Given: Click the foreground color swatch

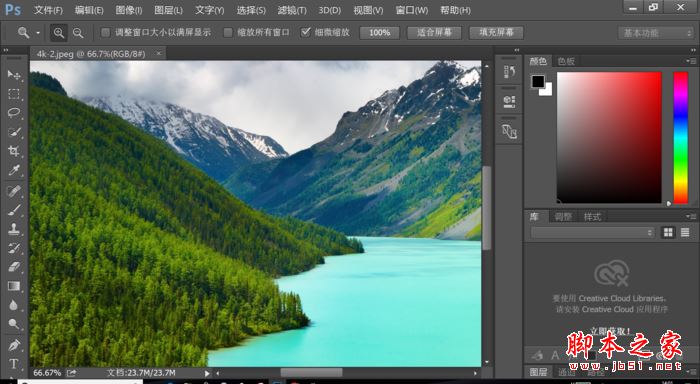Looking at the screenshot, I should click(538, 81).
